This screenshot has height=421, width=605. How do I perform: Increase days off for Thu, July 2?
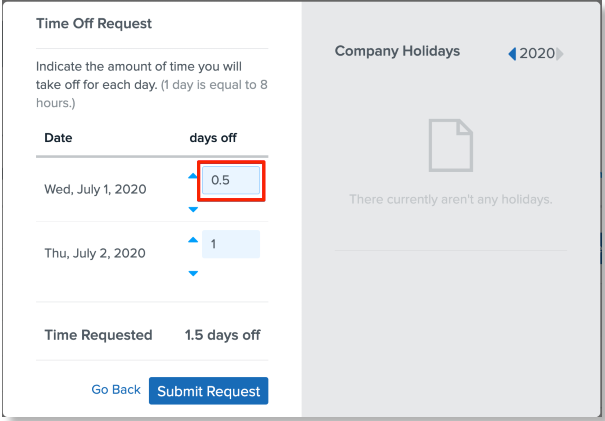click(193, 240)
